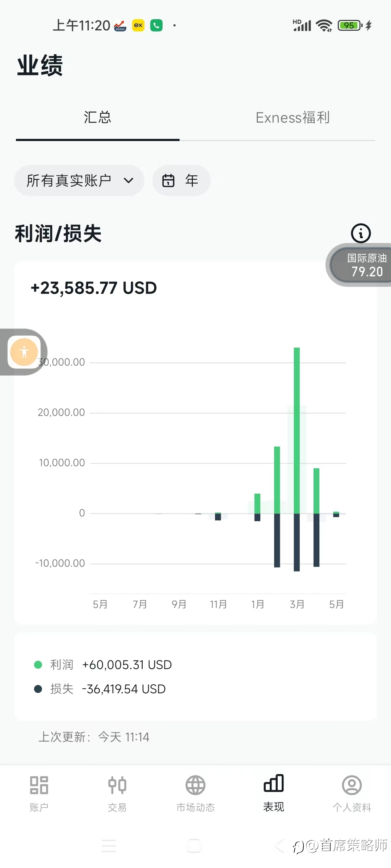The width and height of the screenshot is (391, 868).
Task: Tap the 国际原油 79.20 floating widget
Action: [x=362, y=265]
